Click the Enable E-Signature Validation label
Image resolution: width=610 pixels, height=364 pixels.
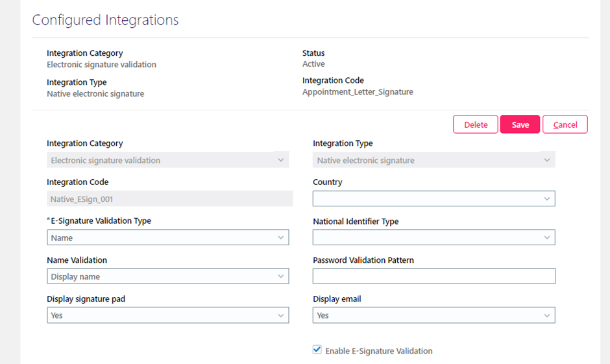pyautogui.click(x=379, y=351)
